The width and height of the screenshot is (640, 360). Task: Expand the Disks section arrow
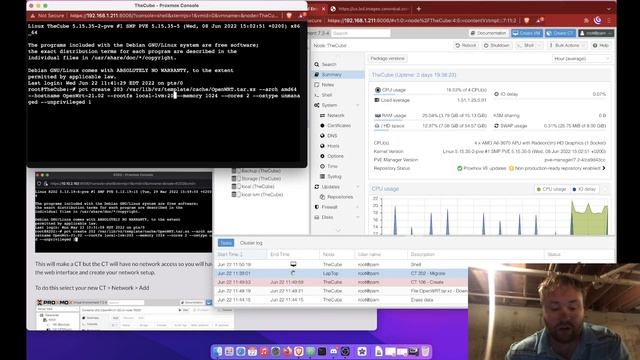[x=358, y=218]
